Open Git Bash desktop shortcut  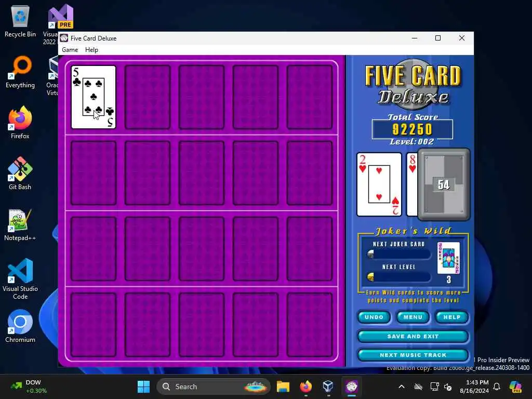point(20,174)
